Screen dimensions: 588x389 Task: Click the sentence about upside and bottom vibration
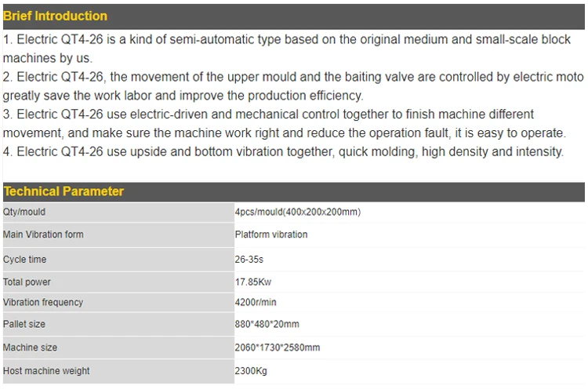[283, 151]
